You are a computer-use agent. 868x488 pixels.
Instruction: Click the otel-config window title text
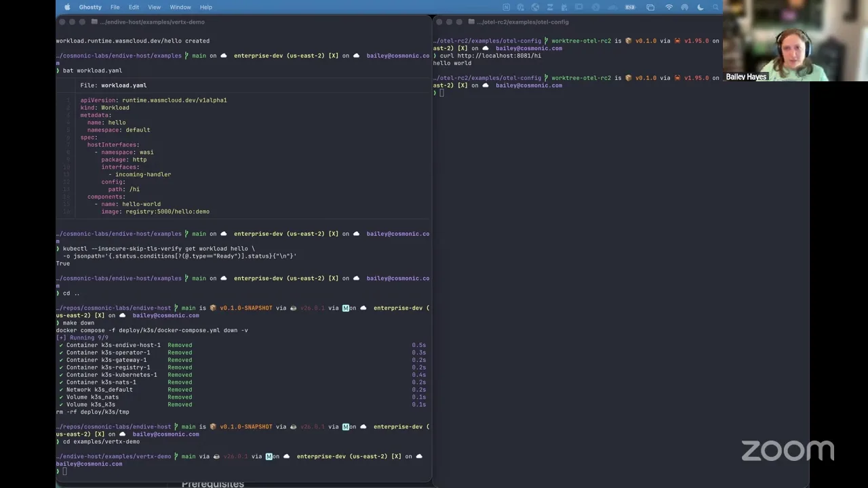pyautogui.click(x=523, y=22)
